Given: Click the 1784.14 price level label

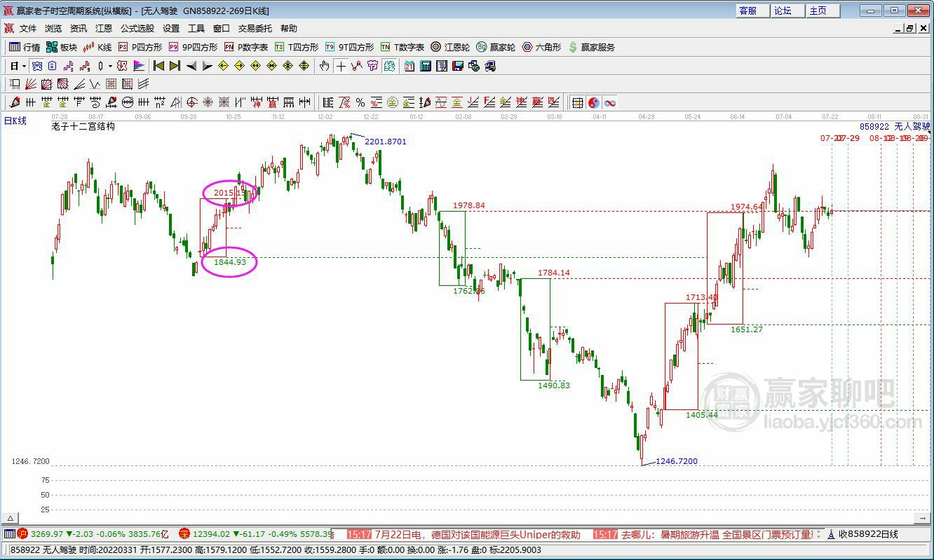Looking at the screenshot, I should 554,273.
